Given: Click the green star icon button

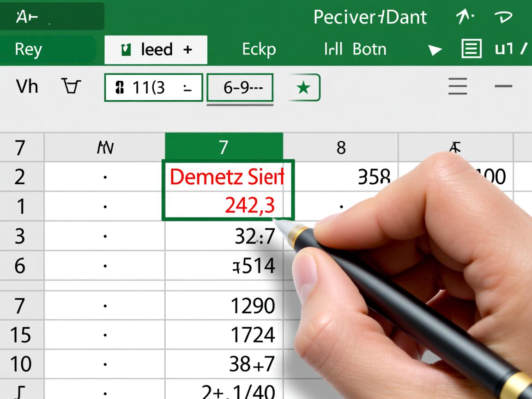Looking at the screenshot, I should tap(303, 87).
